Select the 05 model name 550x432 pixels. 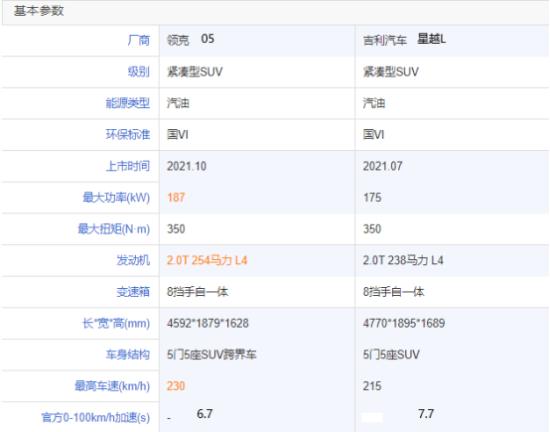click(208, 39)
